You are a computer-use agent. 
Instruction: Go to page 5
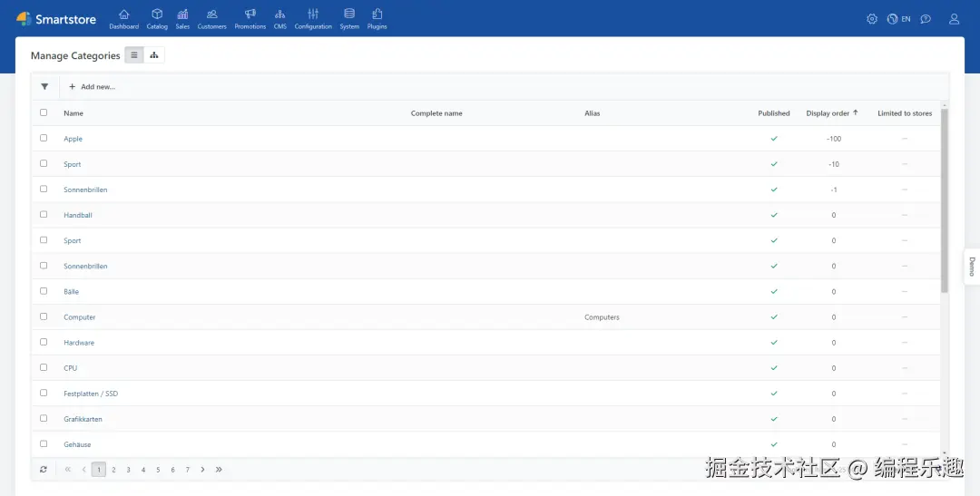pyautogui.click(x=158, y=469)
